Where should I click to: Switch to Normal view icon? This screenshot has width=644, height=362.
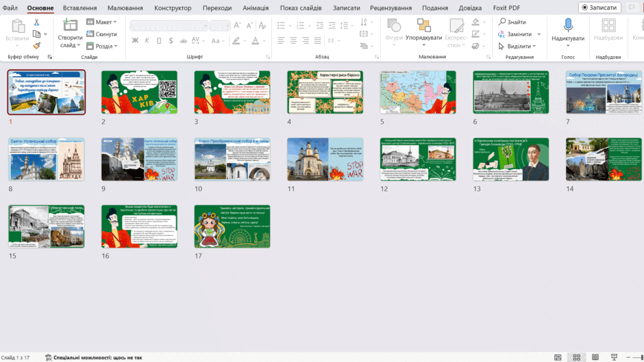[558, 357]
